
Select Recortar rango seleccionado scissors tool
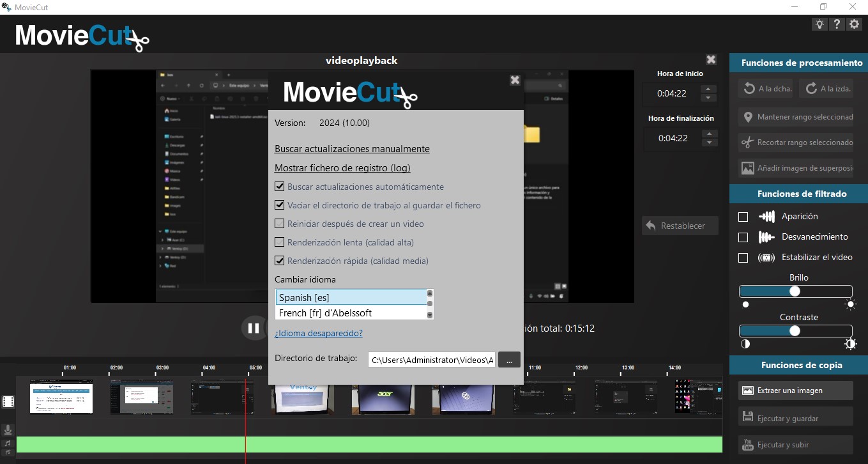[x=796, y=142]
